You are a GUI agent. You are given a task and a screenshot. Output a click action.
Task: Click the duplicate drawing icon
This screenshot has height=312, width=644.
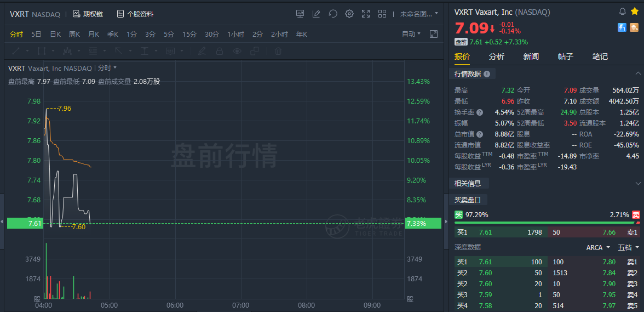pos(255,52)
